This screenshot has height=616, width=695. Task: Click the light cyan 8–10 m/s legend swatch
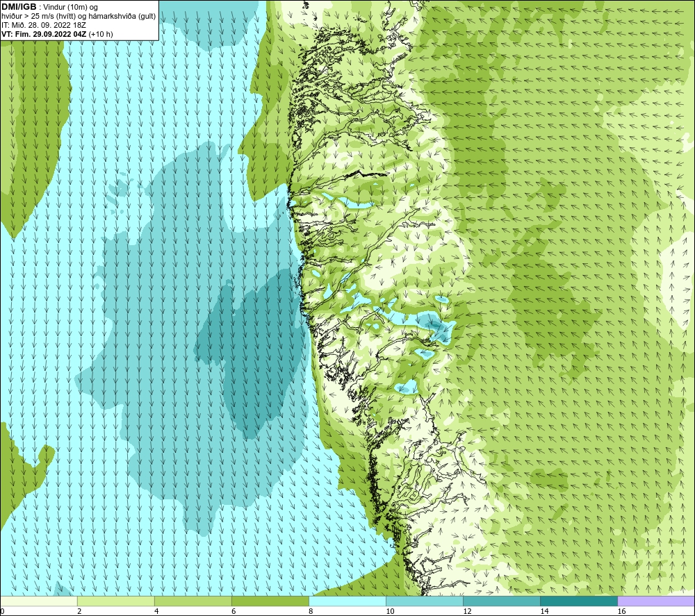click(347, 601)
